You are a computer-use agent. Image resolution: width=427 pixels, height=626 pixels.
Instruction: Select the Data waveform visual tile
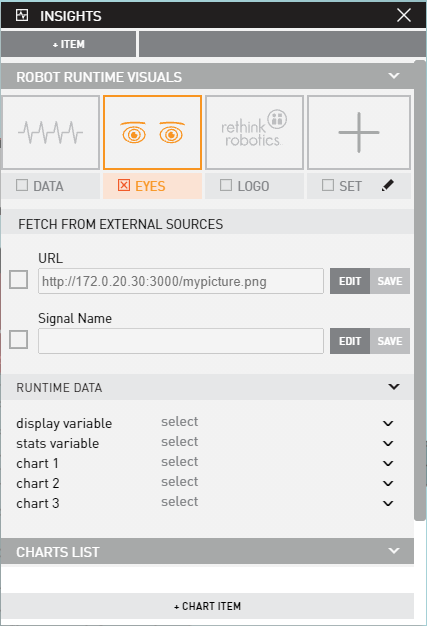coord(51,133)
